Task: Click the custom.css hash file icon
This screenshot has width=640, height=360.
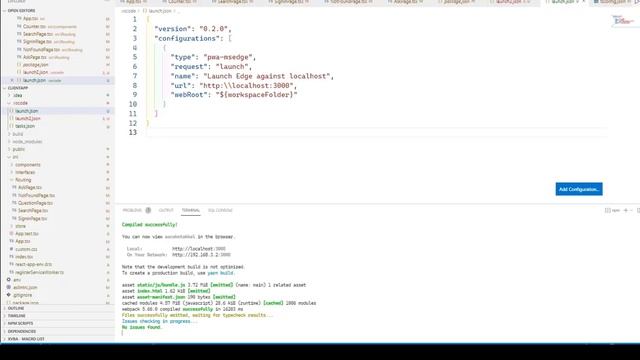Action: pos(11,249)
